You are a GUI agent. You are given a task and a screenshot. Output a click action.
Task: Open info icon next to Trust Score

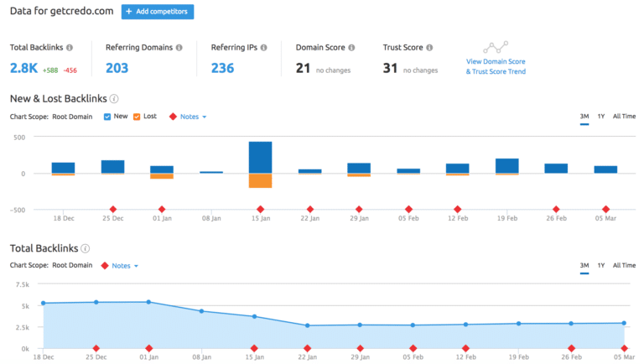pos(429,48)
